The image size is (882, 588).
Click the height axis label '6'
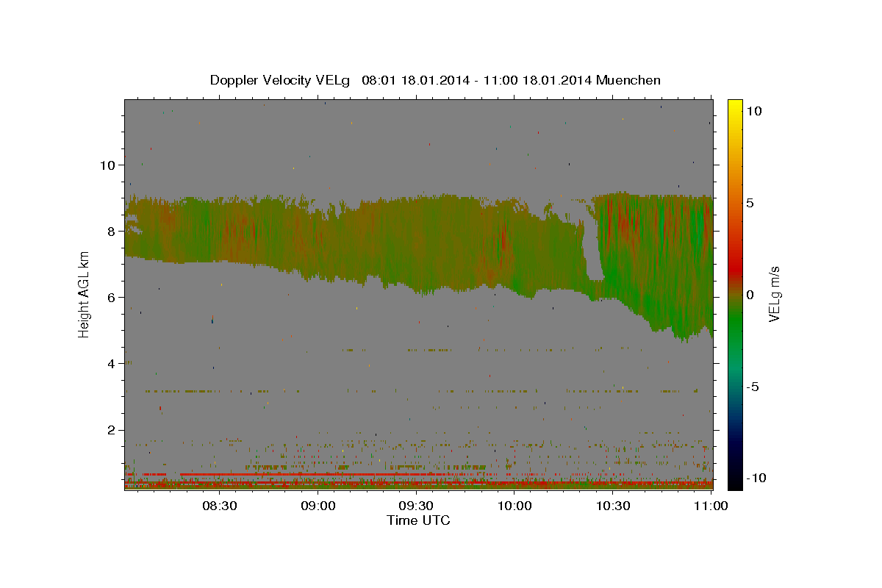click(111, 297)
